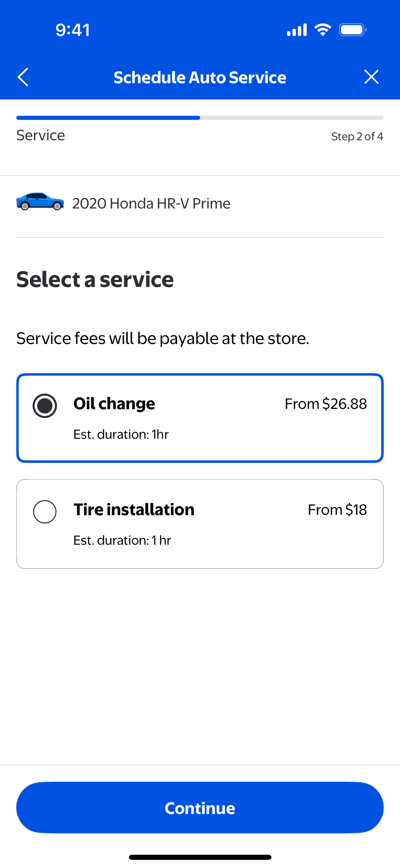Tap the From $26.88 price label

click(x=325, y=404)
